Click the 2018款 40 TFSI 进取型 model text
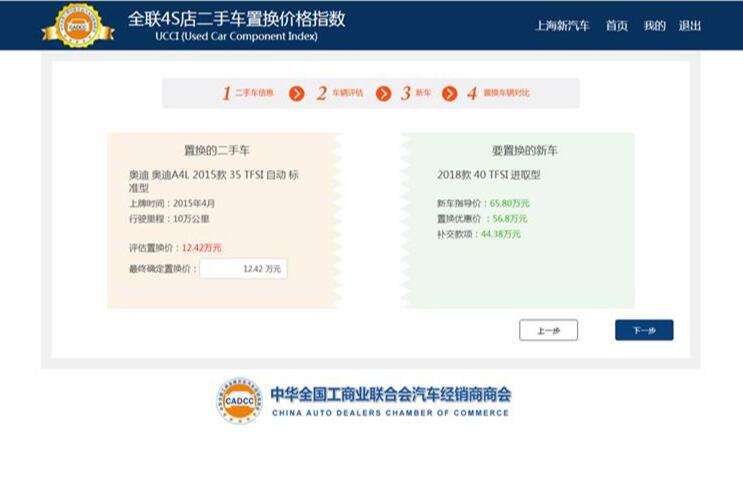The image size is (743, 496). (x=489, y=175)
